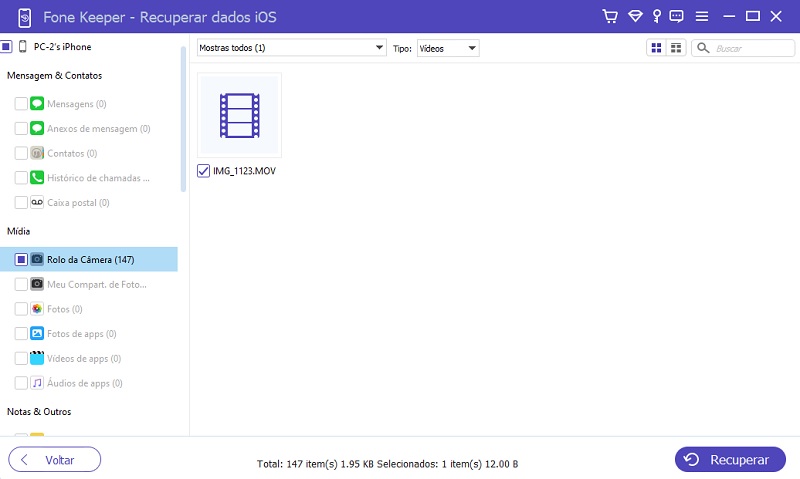
Task: Check the Fotos (0) checkbox
Action: point(21,309)
